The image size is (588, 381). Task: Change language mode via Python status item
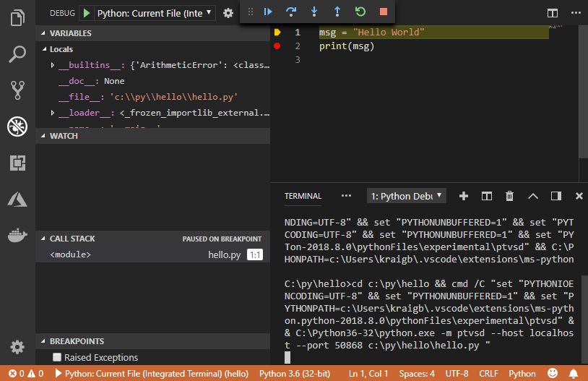(522, 374)
